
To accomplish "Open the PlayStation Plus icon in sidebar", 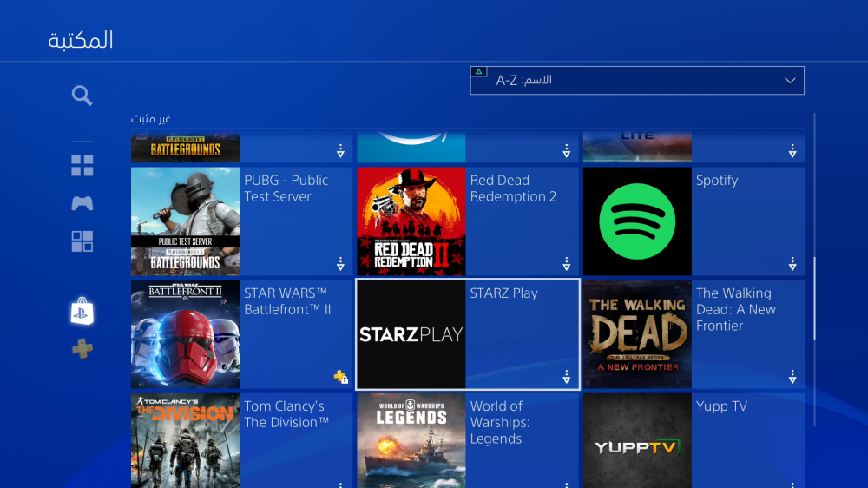I will pyautogui.click(x=82, y=349).
